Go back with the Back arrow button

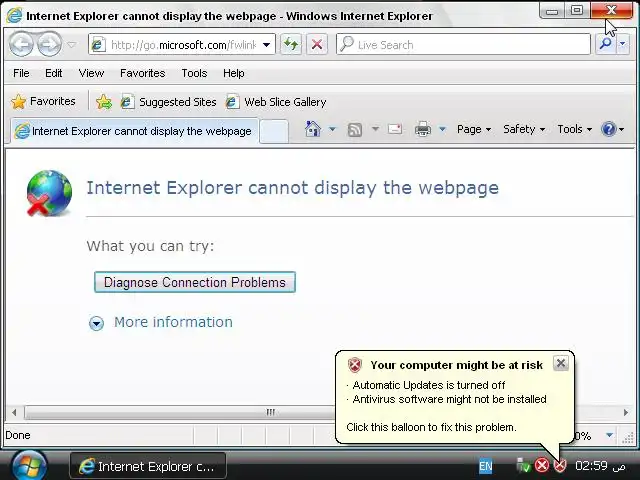(x=21, y=44)
